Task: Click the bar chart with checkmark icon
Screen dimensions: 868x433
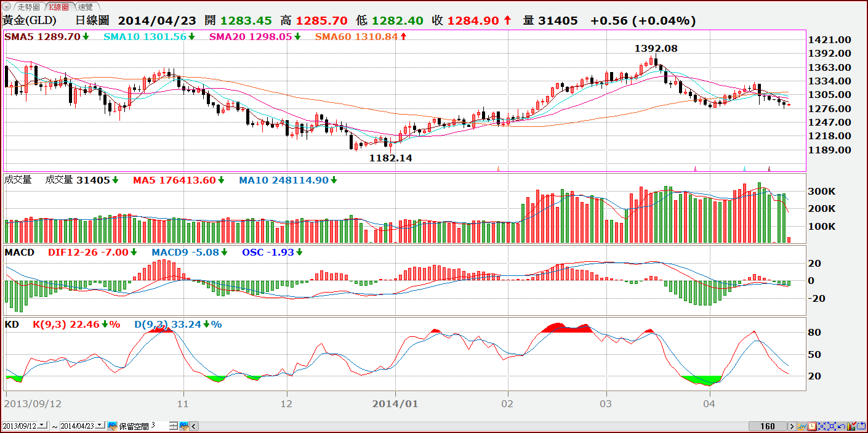Action: click(x=851, y=426)
